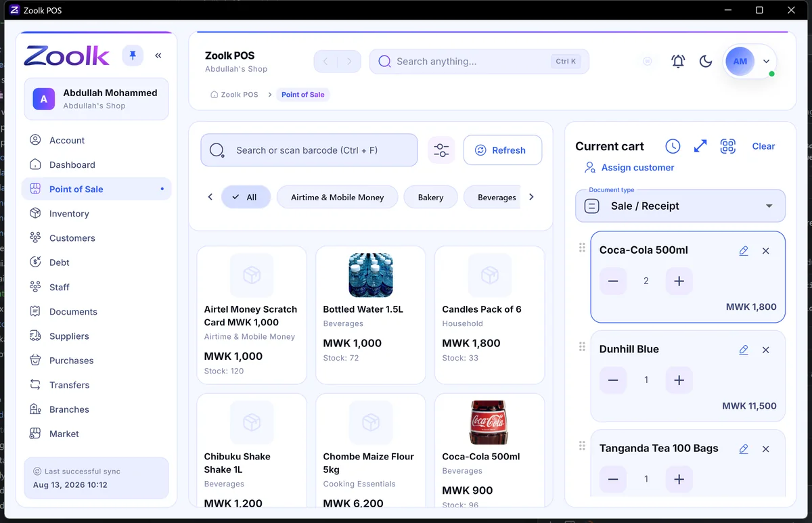
Task: Open Suppliers in the sidebar
Action: (x=96, y=336)
